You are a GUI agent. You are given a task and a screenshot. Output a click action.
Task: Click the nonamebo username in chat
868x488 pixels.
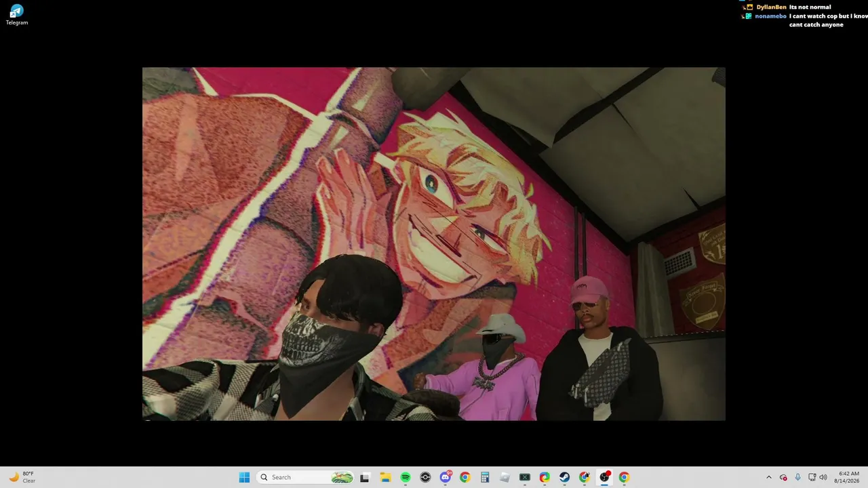(x=771, y=16)
